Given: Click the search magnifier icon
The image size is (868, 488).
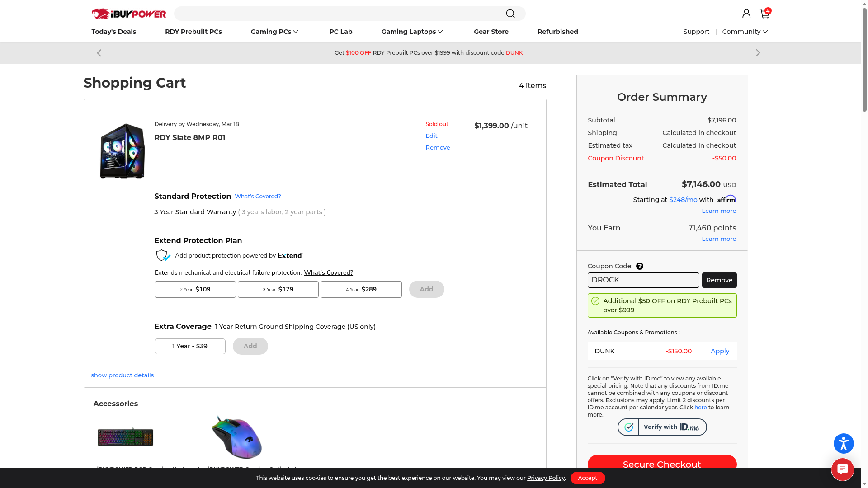Looking at the screenshot, I should coord(510,14).
